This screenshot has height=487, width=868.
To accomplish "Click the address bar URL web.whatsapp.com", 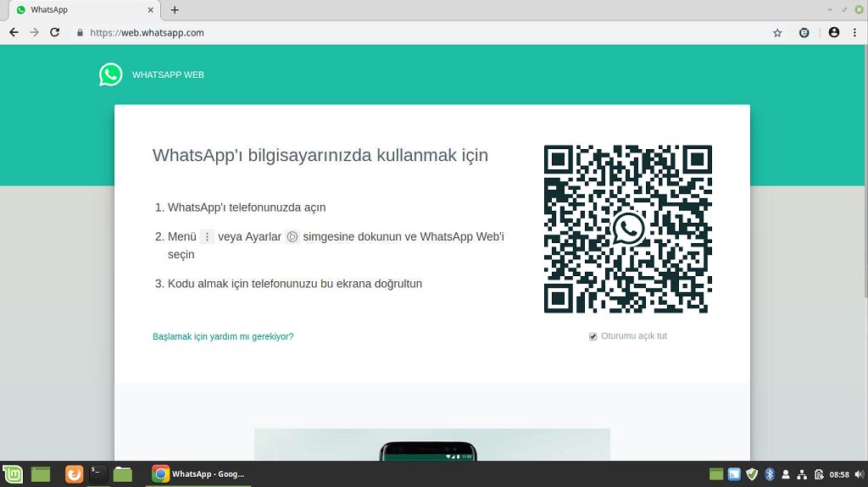I will (x=147, y=33).
